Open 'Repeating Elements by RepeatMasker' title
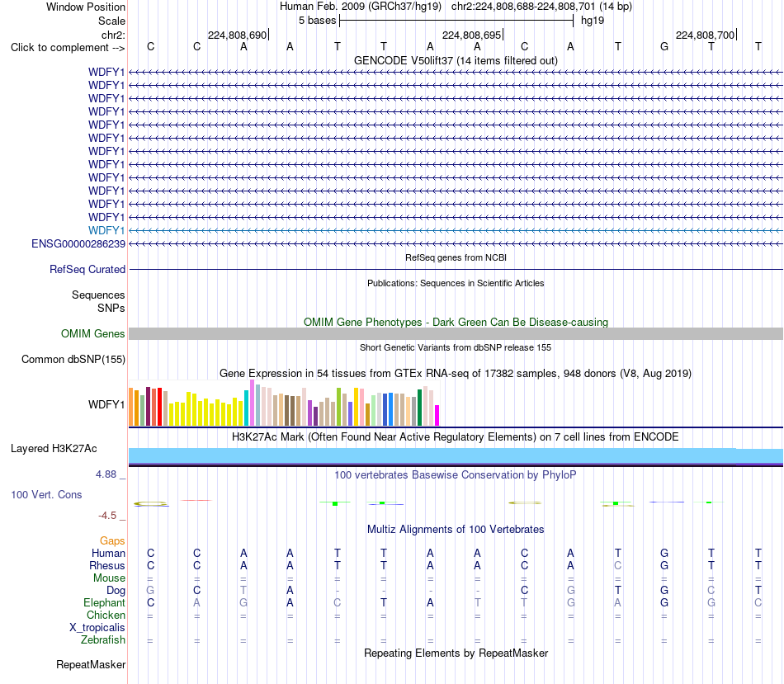 pyautogui.click(x=456, y=653)
